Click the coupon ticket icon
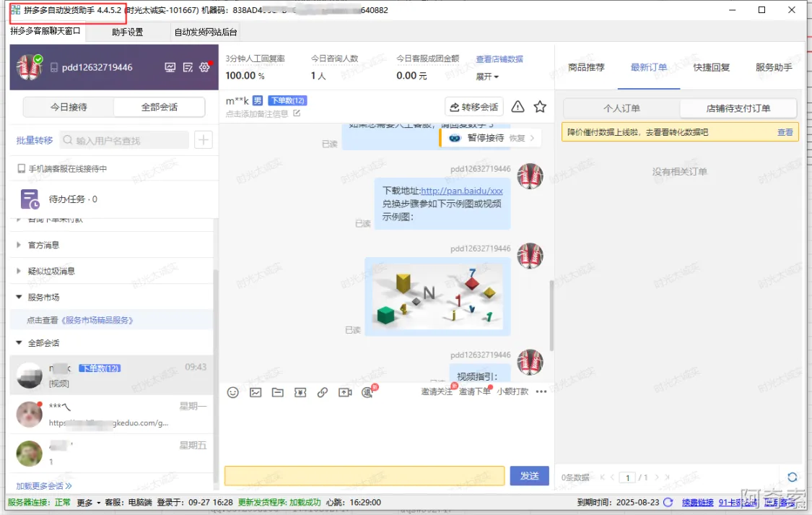The height and width of the screenshot is (515, 812). 300,392
